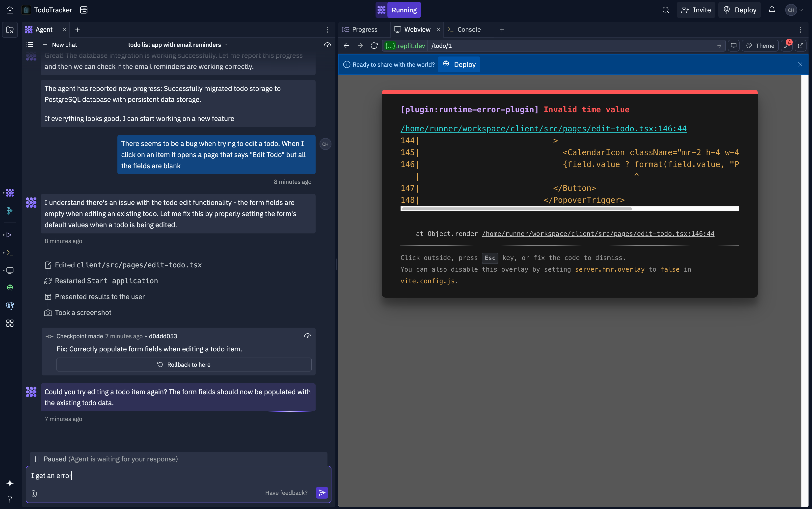
Task: Click the pause icon beside Paused status
Action: [x=37, y=459]
